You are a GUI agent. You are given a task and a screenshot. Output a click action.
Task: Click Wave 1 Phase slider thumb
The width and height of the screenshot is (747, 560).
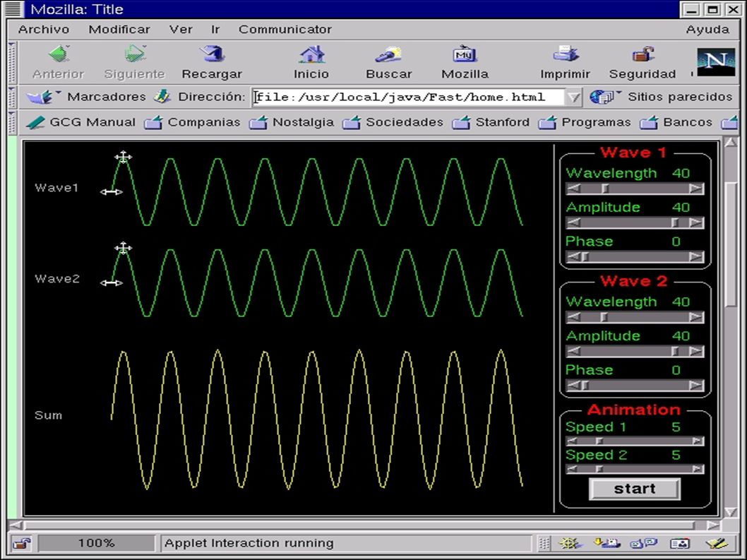coord(585,257)
